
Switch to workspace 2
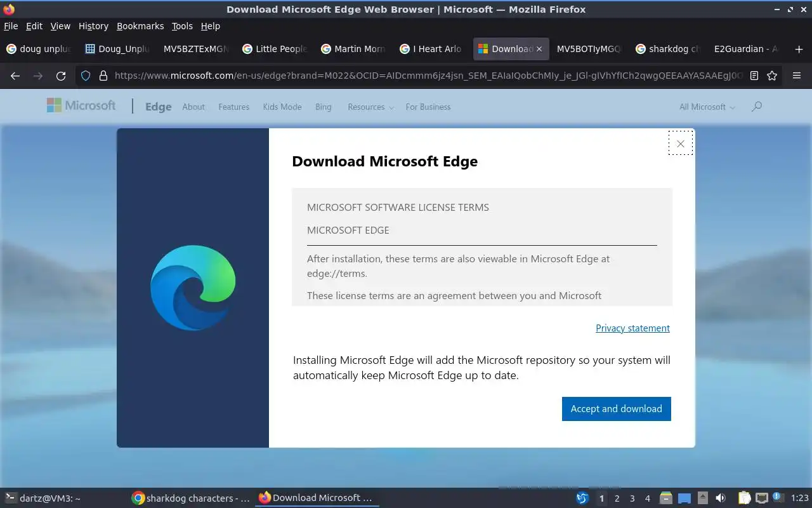[x=617, y=498]
